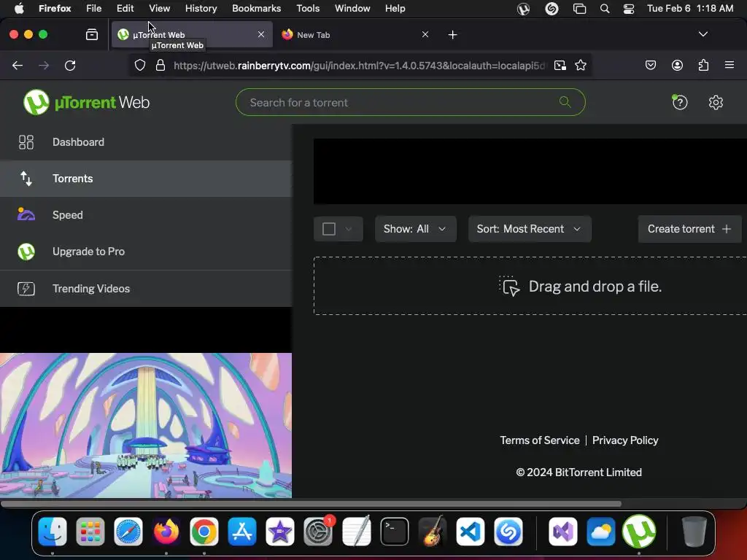Open Spotlight search in menu bar

605,9
